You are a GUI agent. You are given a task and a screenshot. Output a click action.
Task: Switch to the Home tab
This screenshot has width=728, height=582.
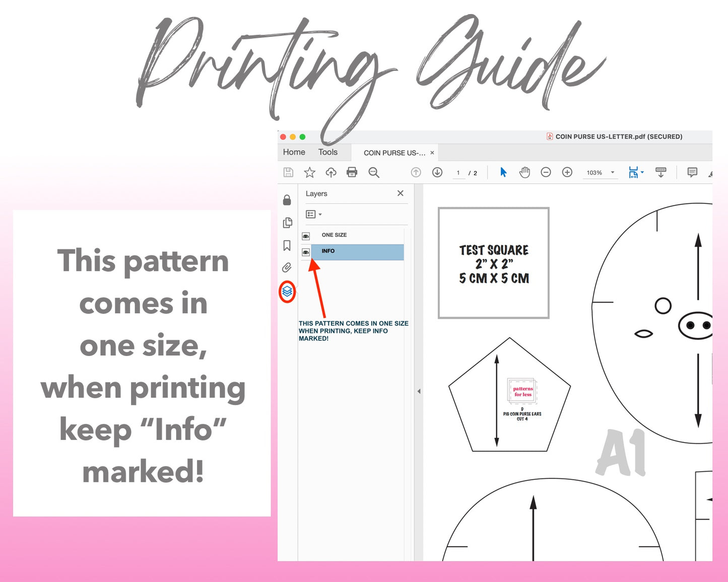(294, 152)
